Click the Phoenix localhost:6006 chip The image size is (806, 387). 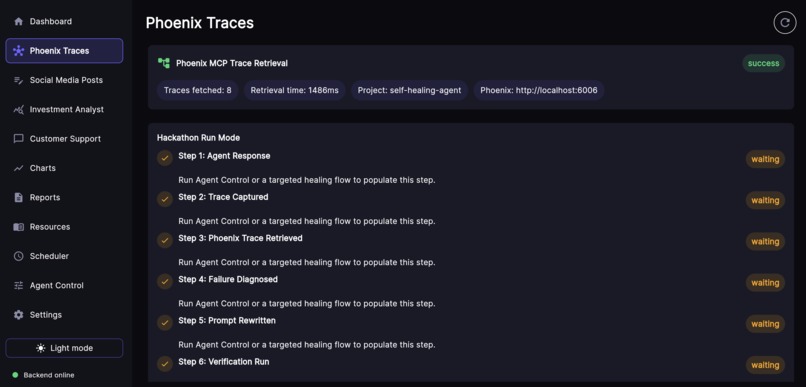tap(538, 90)
